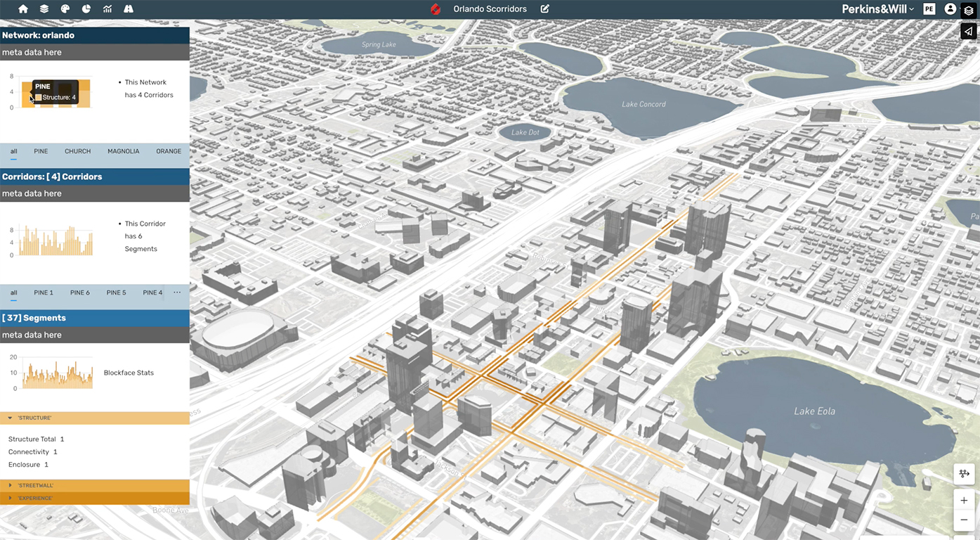The height and width of the screenshot is (540, 980).
Task: Click the Blockface Stats histogram chart
Action: click(x=58, y=374)
